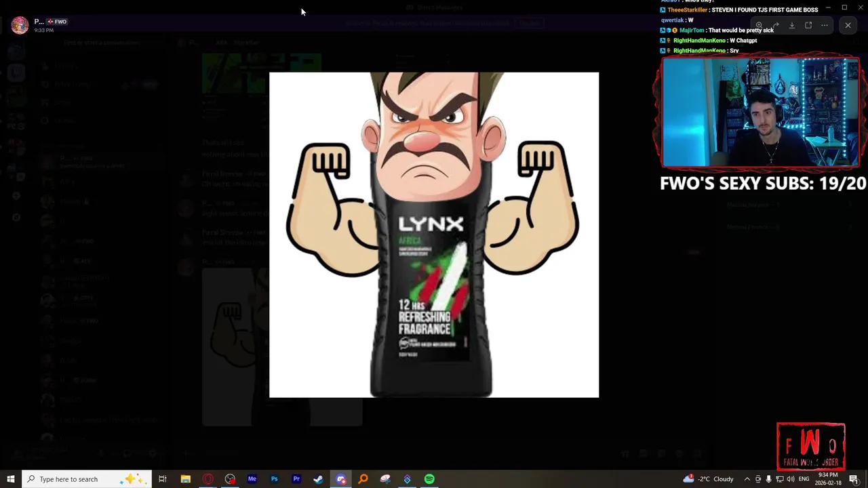Focus the 'Type here to search' box
This screenshot has width=868, height=488.
click(86, 479)
